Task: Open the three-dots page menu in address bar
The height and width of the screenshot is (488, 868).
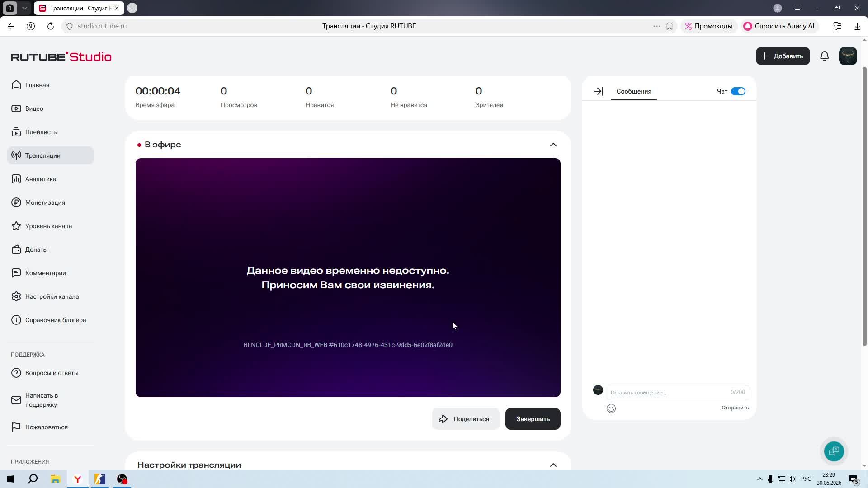Action: [x=657, y=26]
